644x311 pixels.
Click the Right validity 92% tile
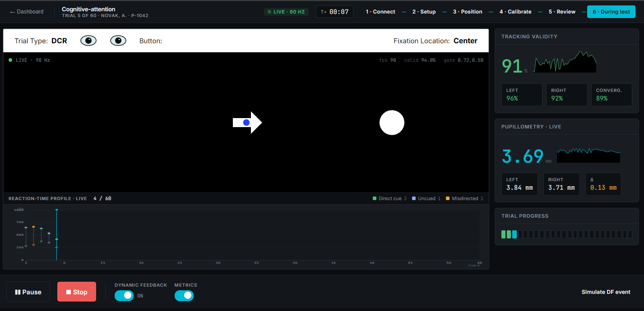(x=566, y=95)
